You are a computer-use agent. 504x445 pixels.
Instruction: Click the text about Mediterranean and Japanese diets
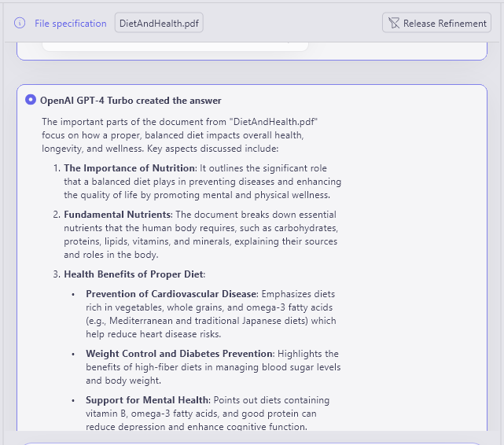click(x=211, y=321)
